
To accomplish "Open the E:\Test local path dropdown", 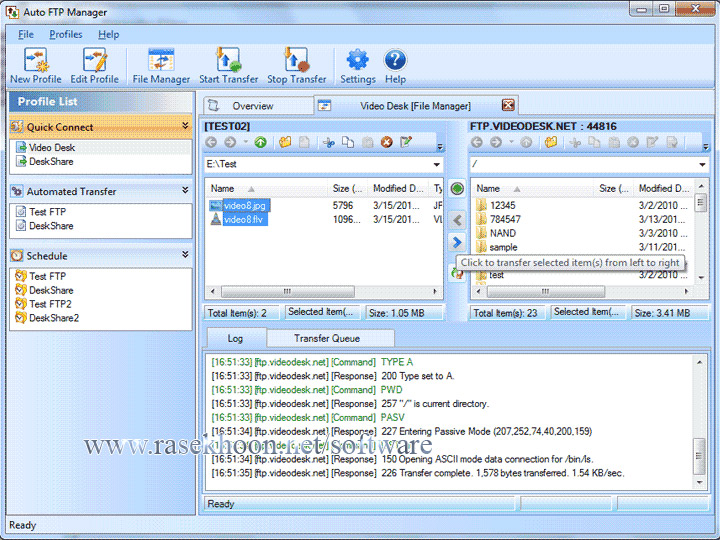I will (x=436, y=164).
